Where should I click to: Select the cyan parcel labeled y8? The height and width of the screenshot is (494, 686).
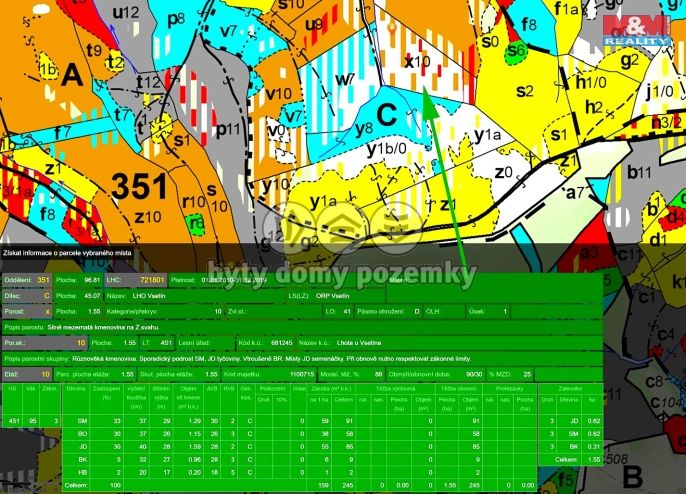[x=363, y=128]
